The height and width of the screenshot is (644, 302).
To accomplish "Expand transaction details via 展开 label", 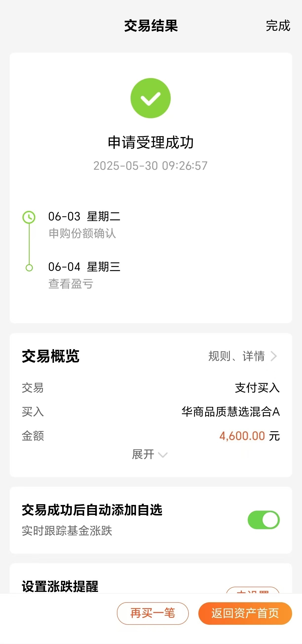I will tap(143, 454).
